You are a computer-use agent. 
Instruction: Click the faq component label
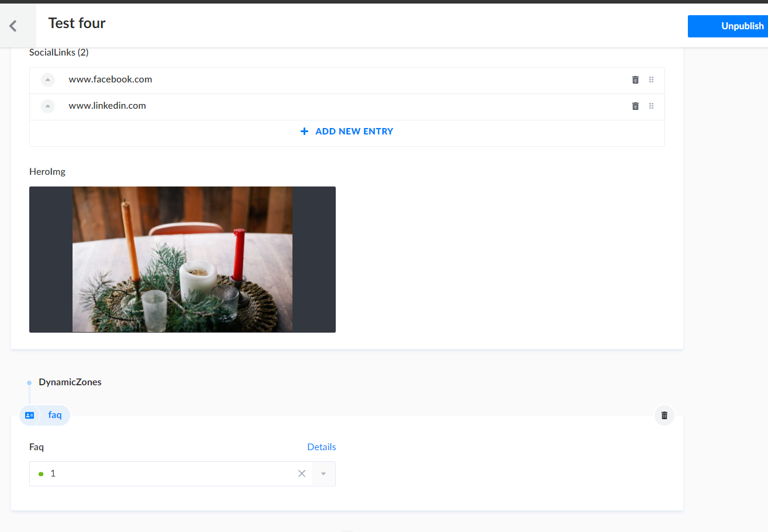55,414
